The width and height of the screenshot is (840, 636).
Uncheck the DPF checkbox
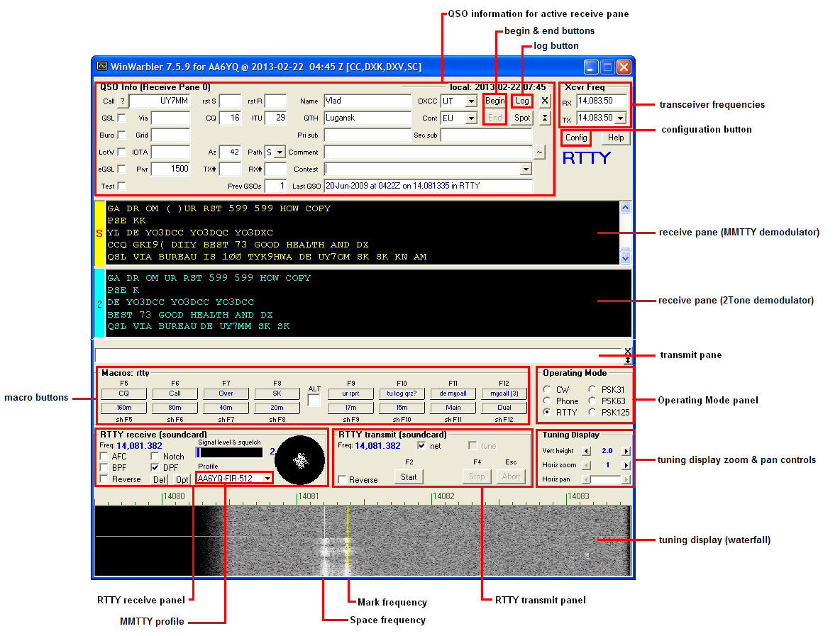[155, 467]
